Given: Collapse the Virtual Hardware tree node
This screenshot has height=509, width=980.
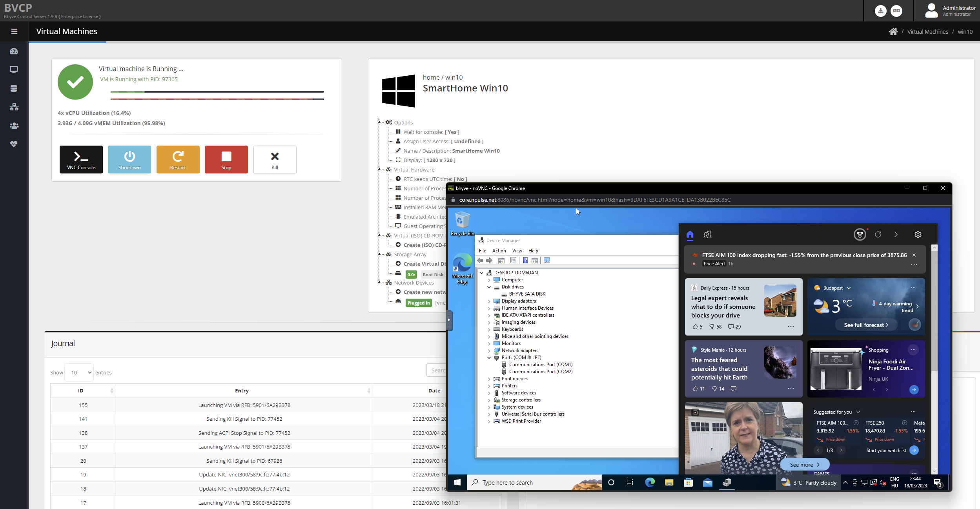Looking at the screenshot, I should pyautogui.click(x=379, y=170).
